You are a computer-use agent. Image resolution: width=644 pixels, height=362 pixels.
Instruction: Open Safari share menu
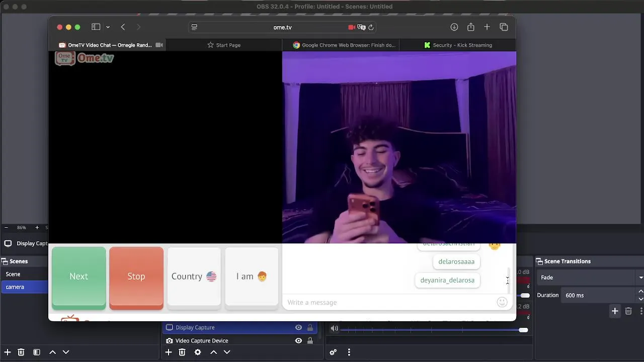[x=471, y=27]
